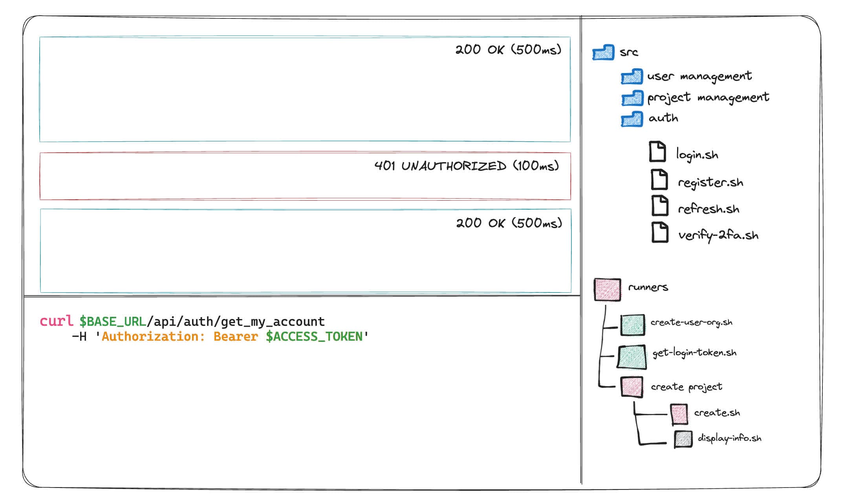Select the src folder label
The width and height of the screenshot is (842, 504).
(x=629, y=52)
